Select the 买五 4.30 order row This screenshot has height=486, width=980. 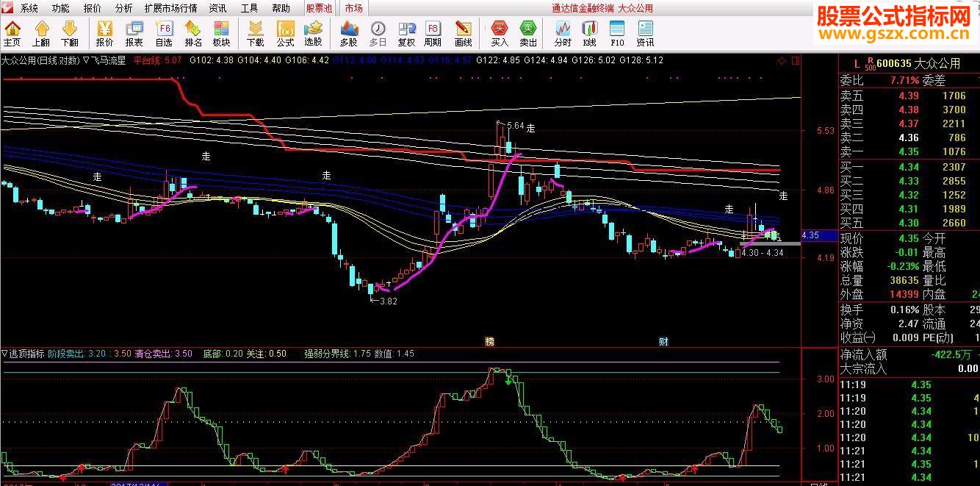909,223
